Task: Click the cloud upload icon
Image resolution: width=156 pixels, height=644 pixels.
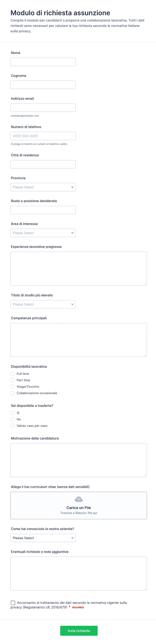Action: (x=79, y=499)
